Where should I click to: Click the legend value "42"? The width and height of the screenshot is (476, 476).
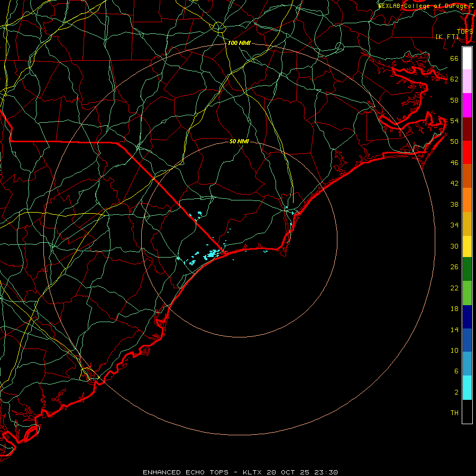tap(454, 184)
